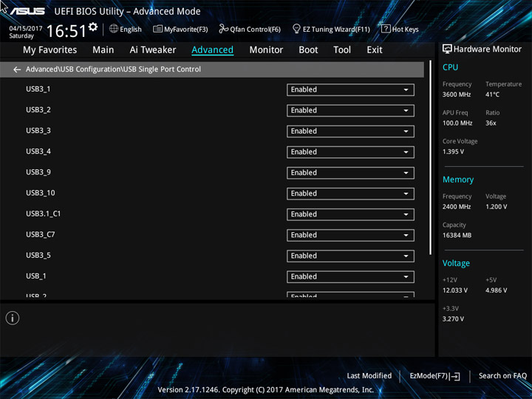Viewport: 532px width, 399px height.
Task: Click Search on FAQ
Action: (x=502, y=375)
